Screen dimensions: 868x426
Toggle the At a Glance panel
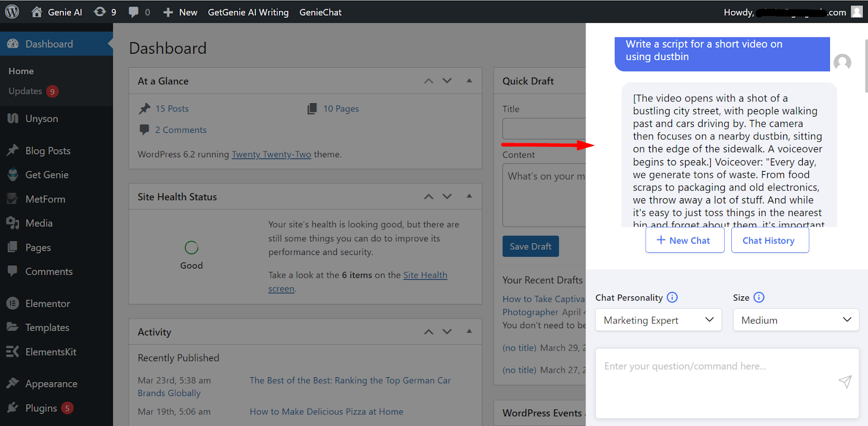click(469, 81)
